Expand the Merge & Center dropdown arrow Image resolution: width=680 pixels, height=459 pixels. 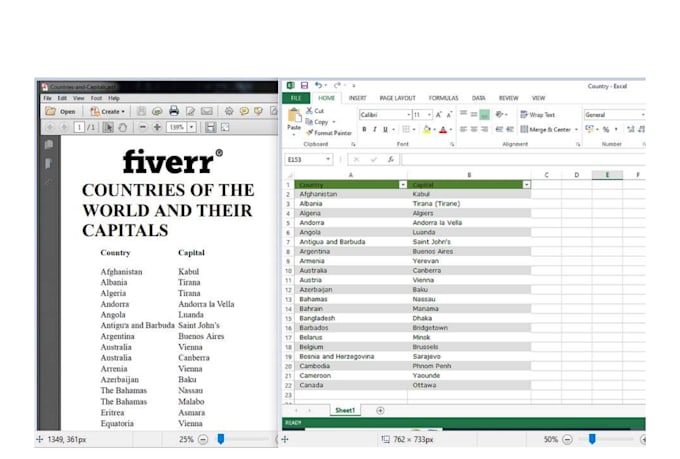(576, 129)
